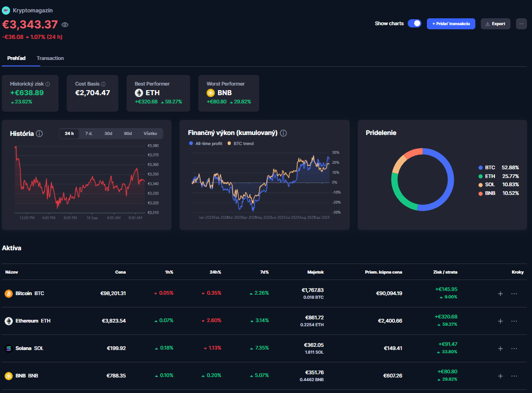This screenshot has width=532, height=393.
Task: Click the Bitcoin coin icon in assets
Action: (8, 293)
